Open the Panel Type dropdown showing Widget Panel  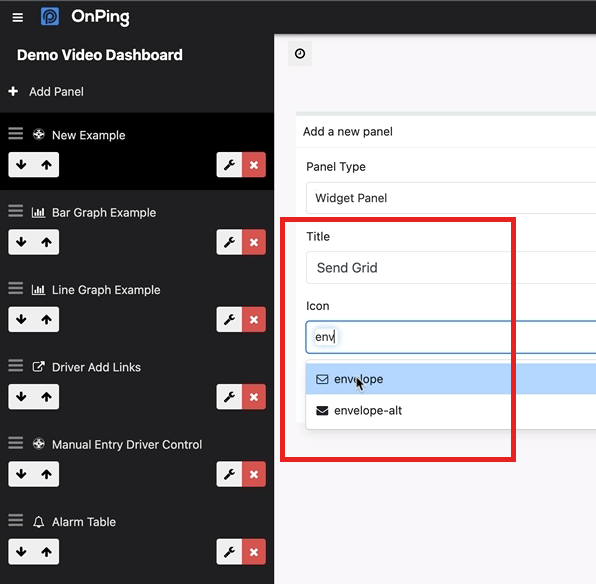coord(451,198)
